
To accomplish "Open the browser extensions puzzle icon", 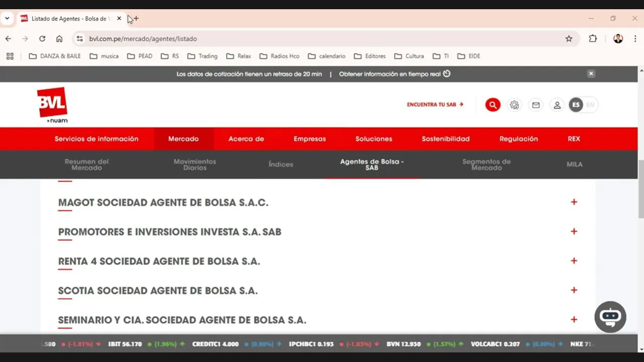I will point(593,39).
